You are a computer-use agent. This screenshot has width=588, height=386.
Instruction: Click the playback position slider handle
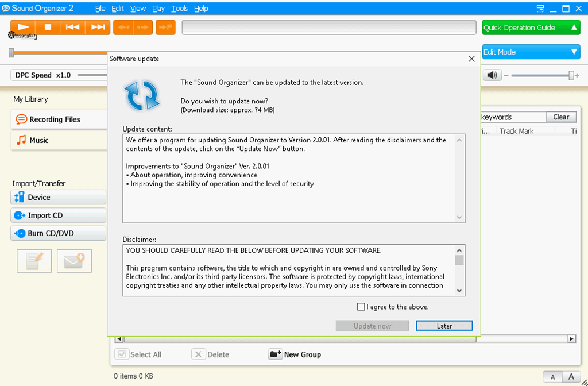coord(11,53)
